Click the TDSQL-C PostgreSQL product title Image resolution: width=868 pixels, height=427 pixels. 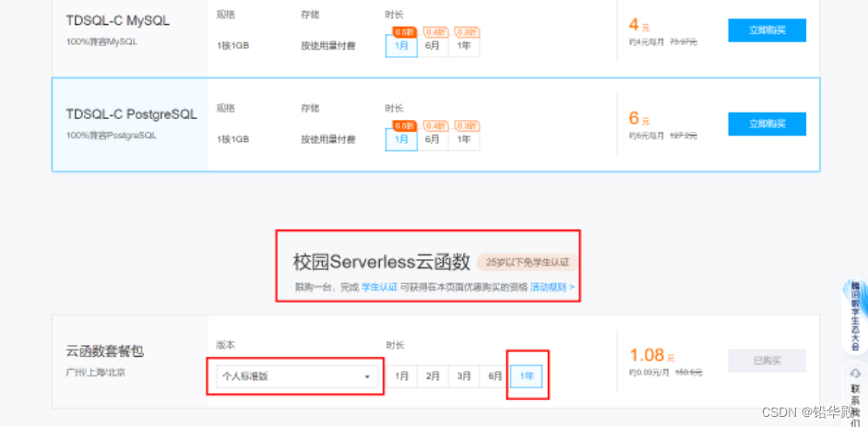131,114
